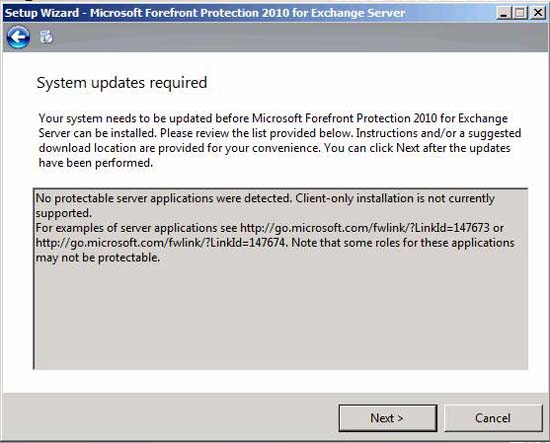Screen dimensions: 550x443
Task: Click the 'For examples of server applications' text
Action: point(136,228)
